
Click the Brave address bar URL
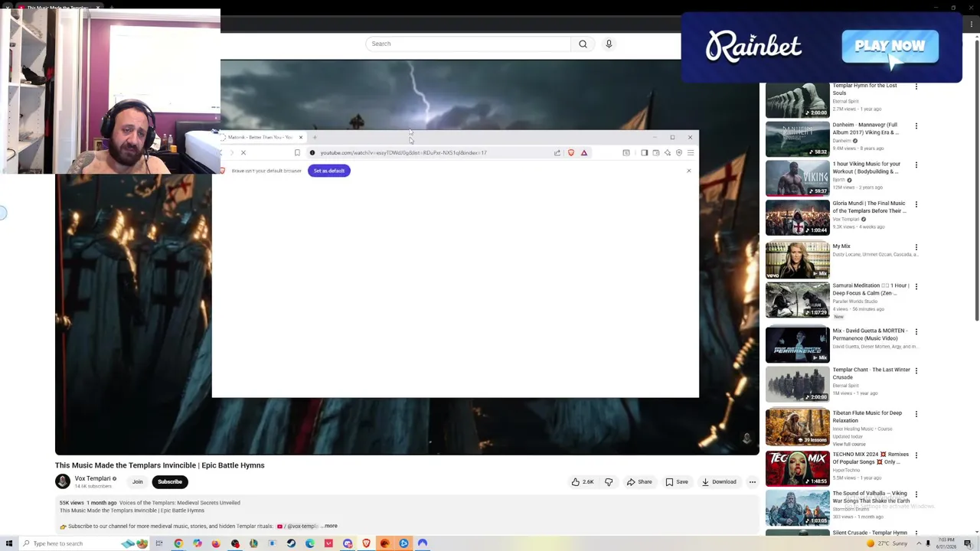[x=403, y=152]
